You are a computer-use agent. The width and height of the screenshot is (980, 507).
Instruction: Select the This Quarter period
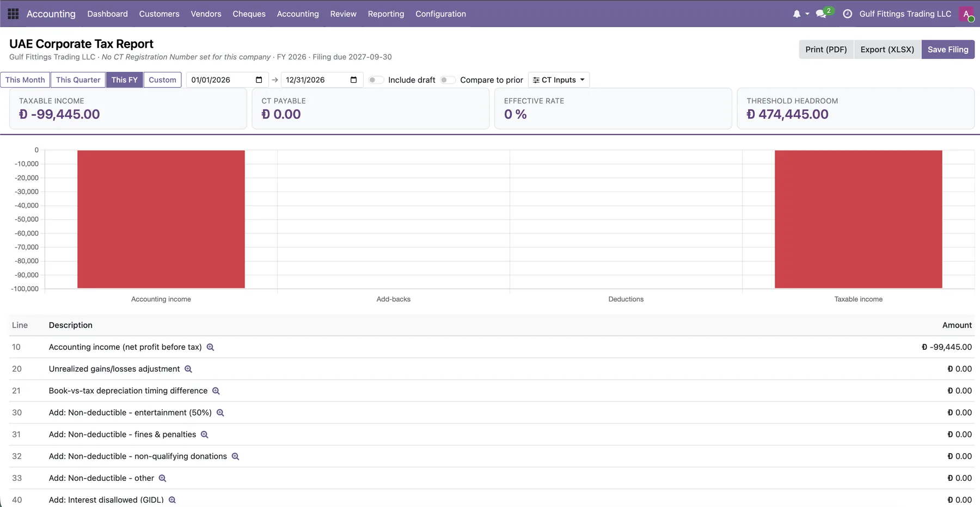click(x=78, y=80)
